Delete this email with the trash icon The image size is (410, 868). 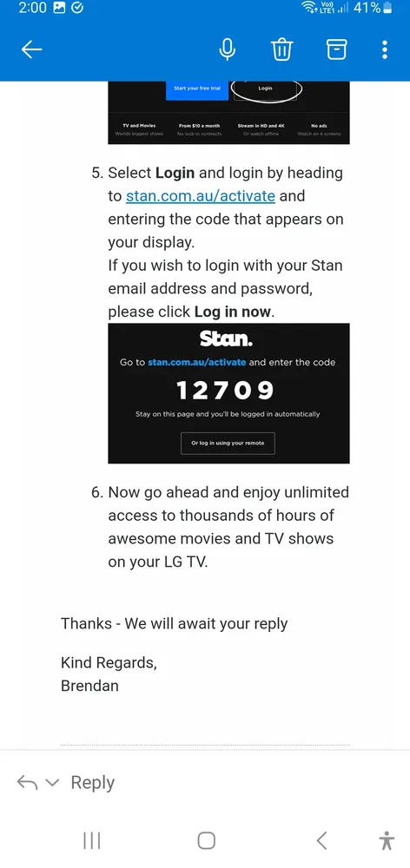coord(281,49)
